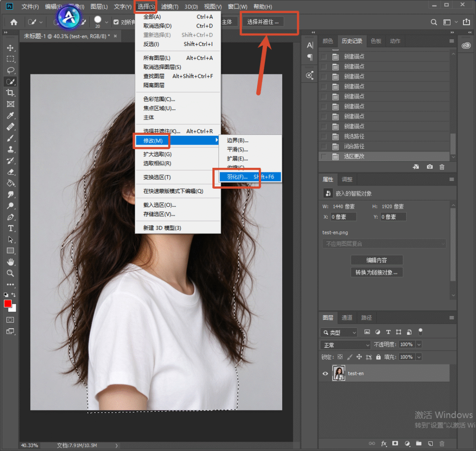The height and width of the screenshot is (451, 476).
Task: Toggle Quick Mask mode icon
Action: 10,320
